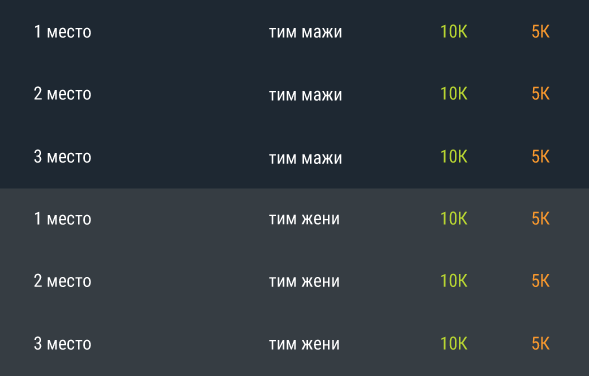The image size is (589, 376).
Task: Click green 10K for 3 место тим мажи
Action: click(x=454, y=157)
